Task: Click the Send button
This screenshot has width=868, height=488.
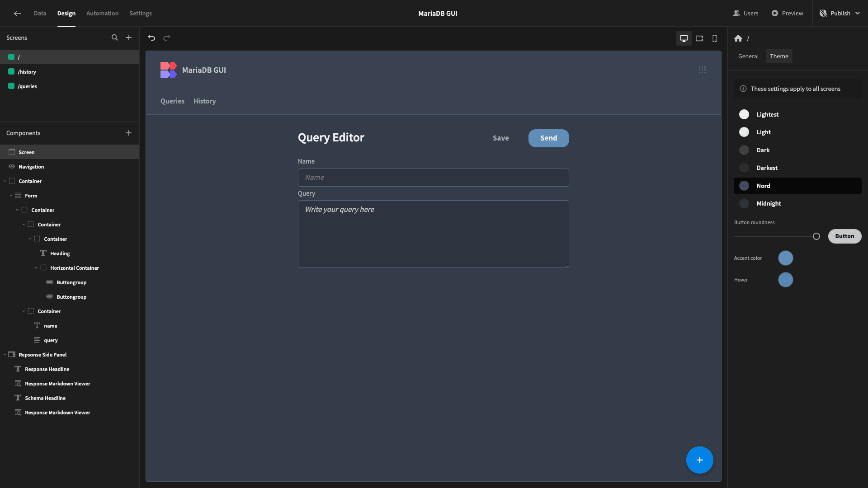Action: tap(548, 138)
